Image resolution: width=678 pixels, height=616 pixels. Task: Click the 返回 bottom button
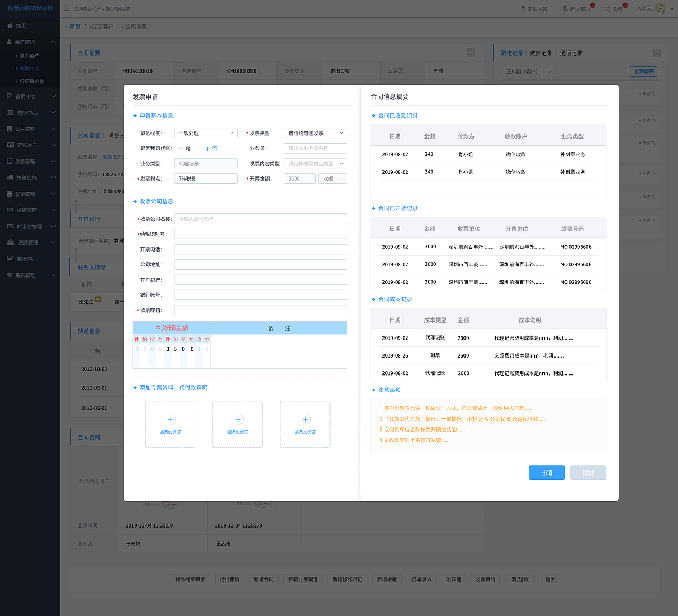[x=550, y=579]
